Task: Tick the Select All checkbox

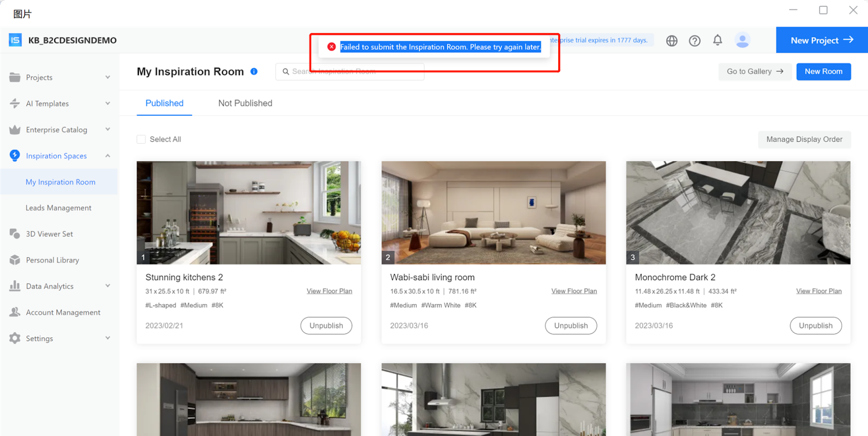Action: pos(141,140)
